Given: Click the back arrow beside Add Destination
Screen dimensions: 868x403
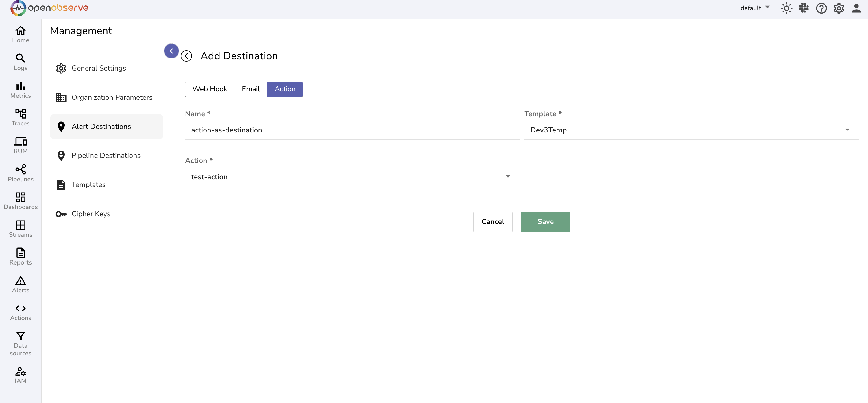Looking at the screenshot, I should coord(186,56).
